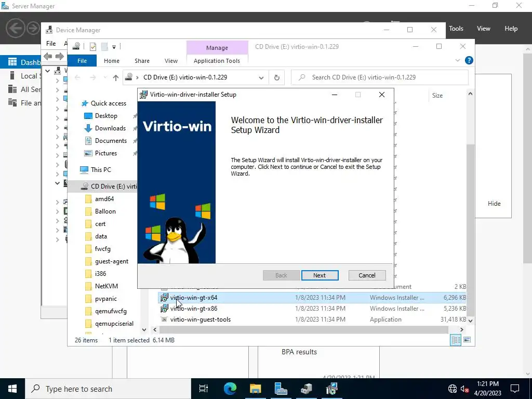Select the virtio-win-guest-tools application
Screen dimensions: 532x399
[x=312, y=320]
